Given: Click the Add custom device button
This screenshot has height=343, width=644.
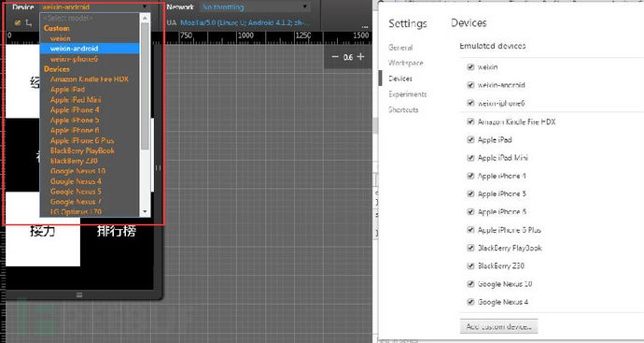Looking at the screenshot, I should pyautogui.click(x=498, y=326).
